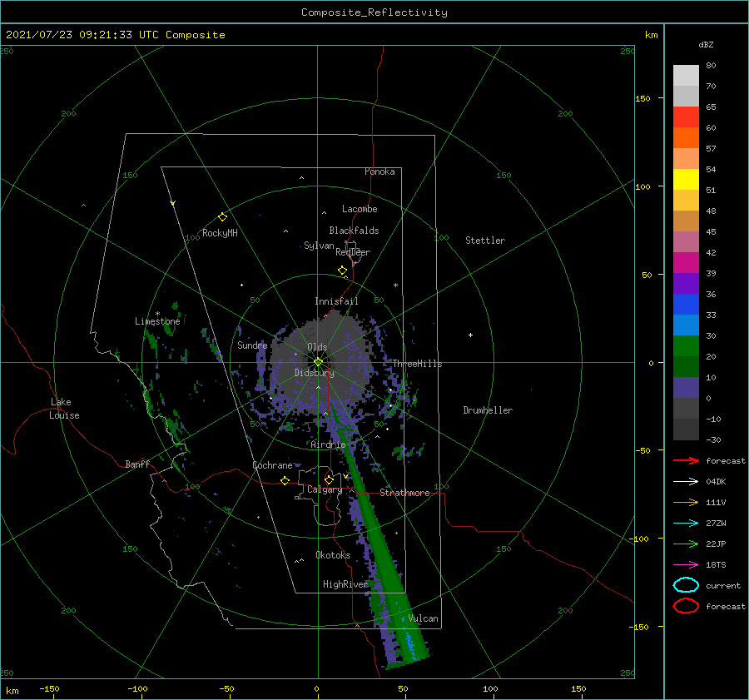The height and width of the screenshot is (700, 749).
Task: Select the cyan 27ZW arrow legend icon
Action: [686, 524]
